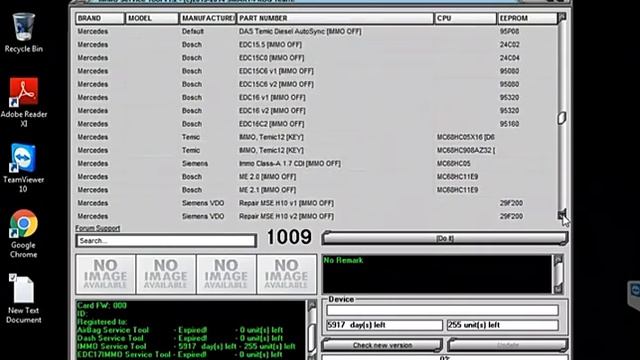Click the 24C02 EEPROM cell
This screenshot has width=640, height=360.
(x=509, y=44)
